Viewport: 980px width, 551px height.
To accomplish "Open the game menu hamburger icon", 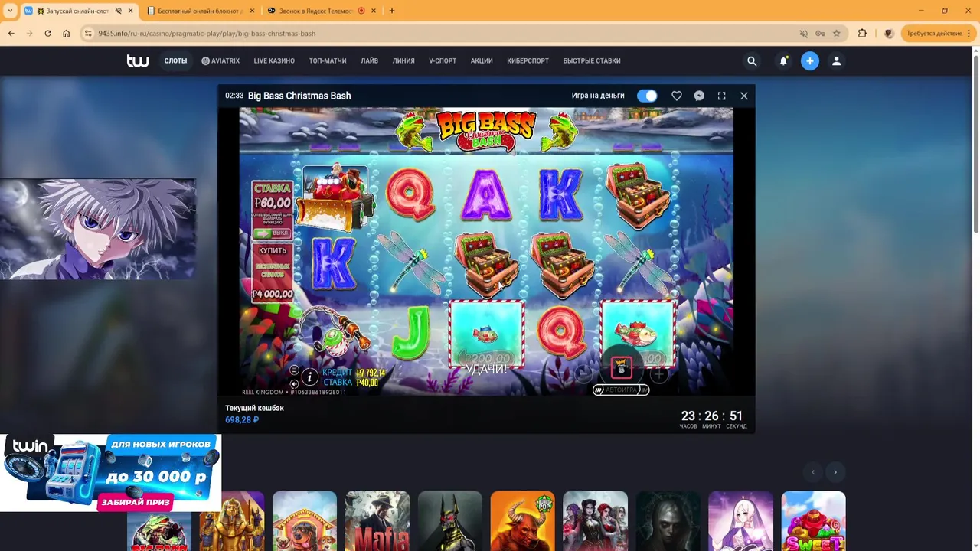I will [x=294, y=370].
